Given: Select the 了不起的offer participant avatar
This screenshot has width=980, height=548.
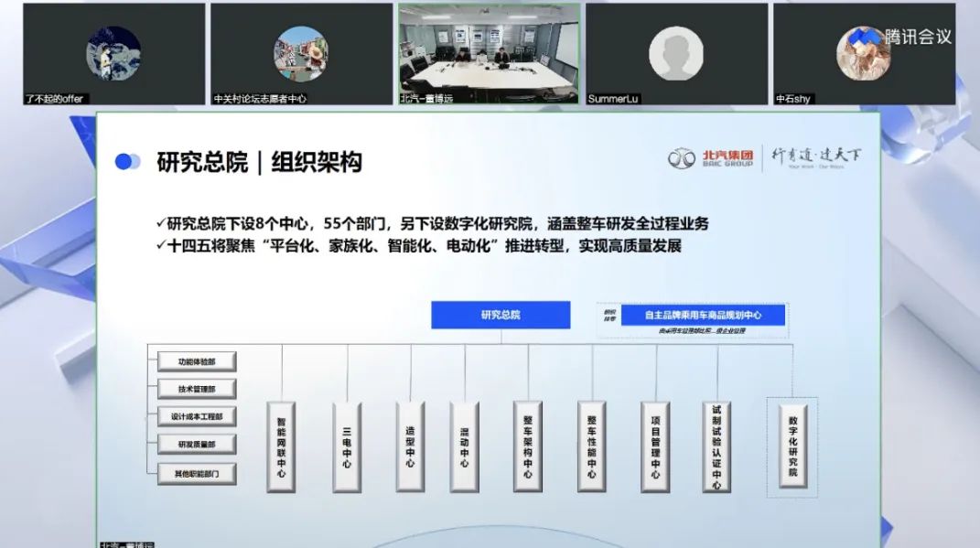Looking at the screenshot, I should click(x=113, y=52).
